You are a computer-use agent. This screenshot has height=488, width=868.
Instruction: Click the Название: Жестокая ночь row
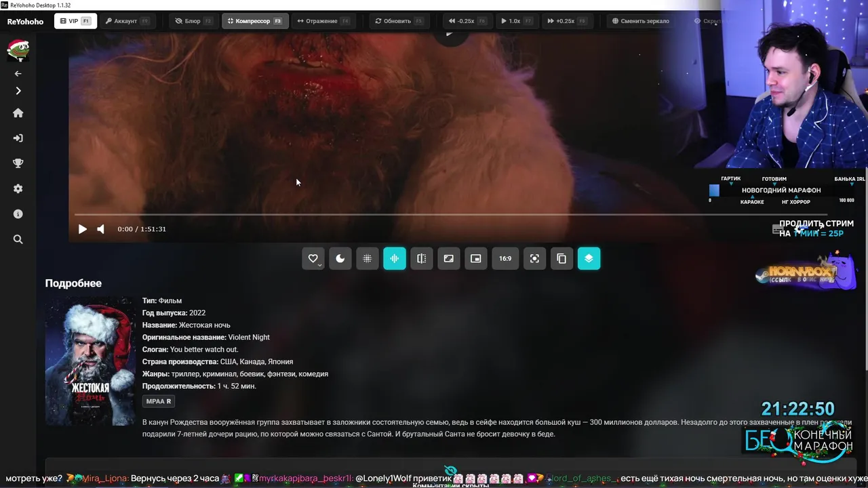click(x=186, y=325)
